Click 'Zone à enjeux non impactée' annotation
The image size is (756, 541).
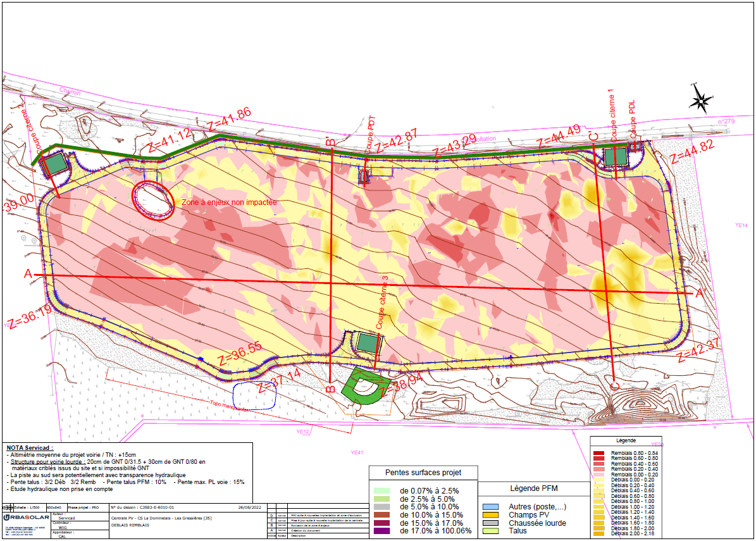pos(230,202)
